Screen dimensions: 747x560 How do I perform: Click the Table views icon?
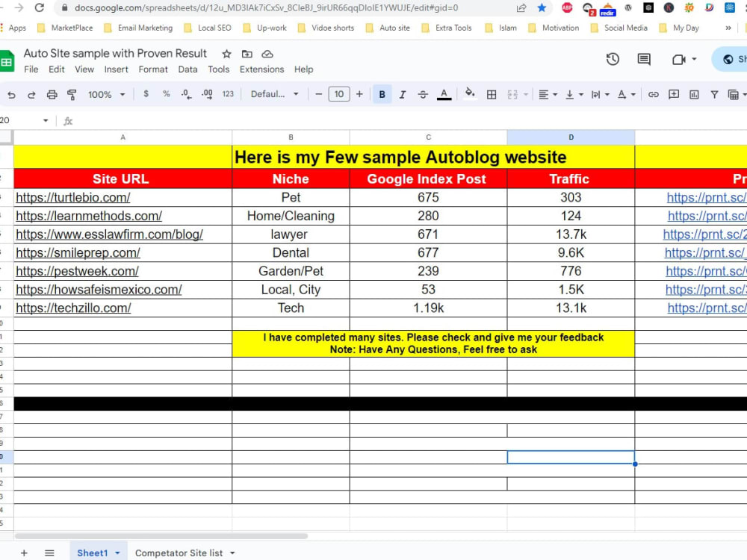734,94
